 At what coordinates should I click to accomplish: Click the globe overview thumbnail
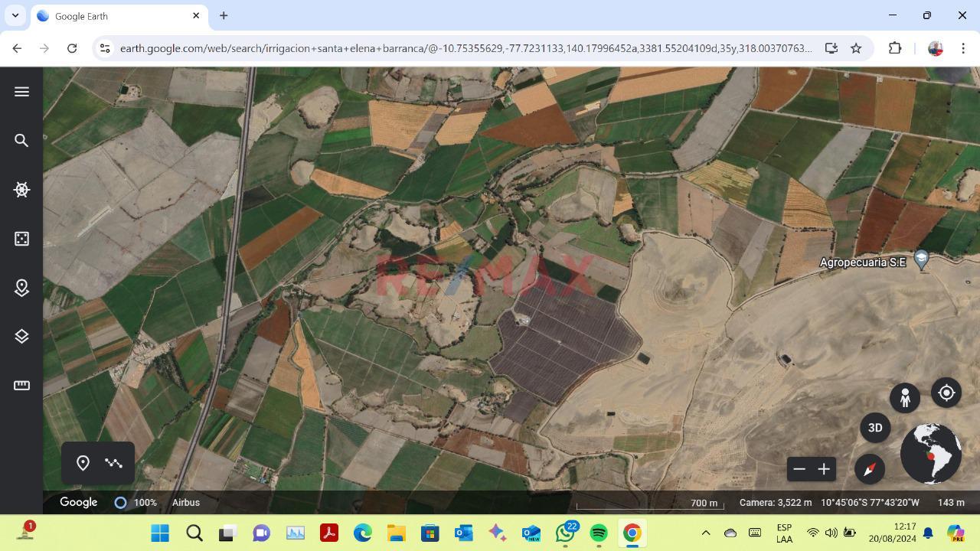pos(931,453)
